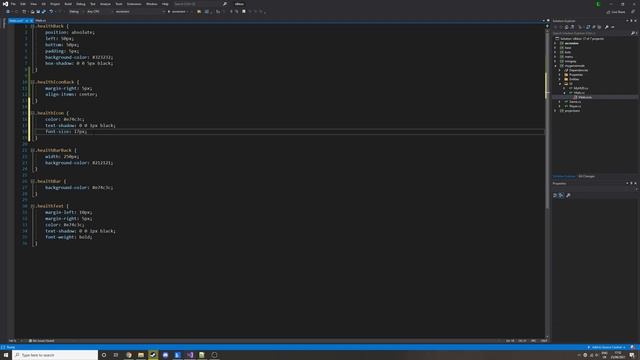Expand the Properties folder node
Viewport: 640px width, 360px height.
(x=560, y=75)
